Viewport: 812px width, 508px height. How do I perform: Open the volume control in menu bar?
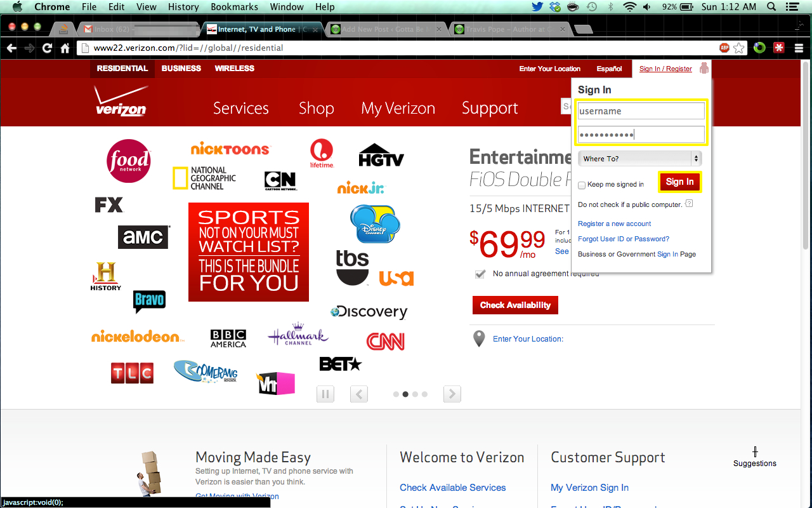(x=647, y=7)
